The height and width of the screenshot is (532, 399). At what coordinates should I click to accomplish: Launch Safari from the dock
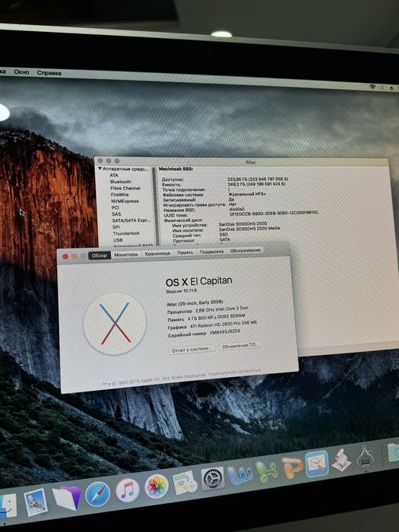coord(98,494)
